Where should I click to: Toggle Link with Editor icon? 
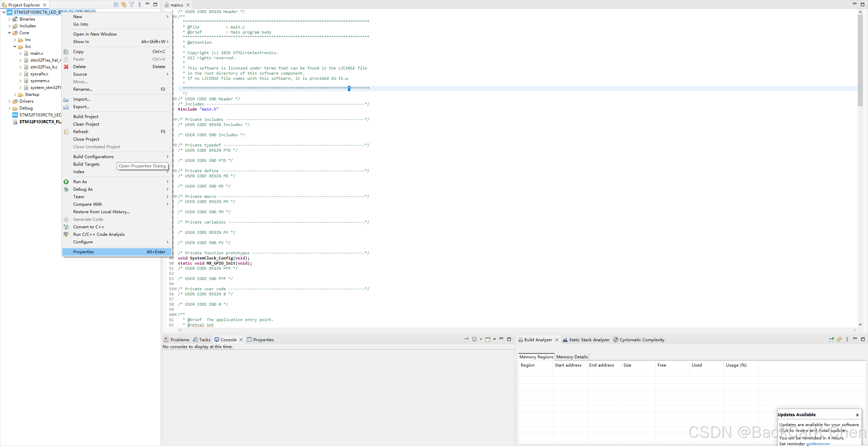point(124,5)
